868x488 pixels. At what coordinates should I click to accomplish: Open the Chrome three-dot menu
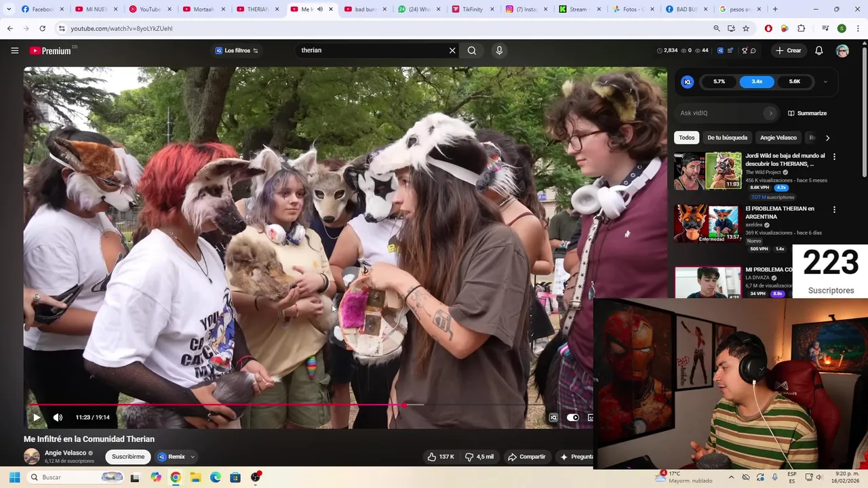tap(859, 28)
